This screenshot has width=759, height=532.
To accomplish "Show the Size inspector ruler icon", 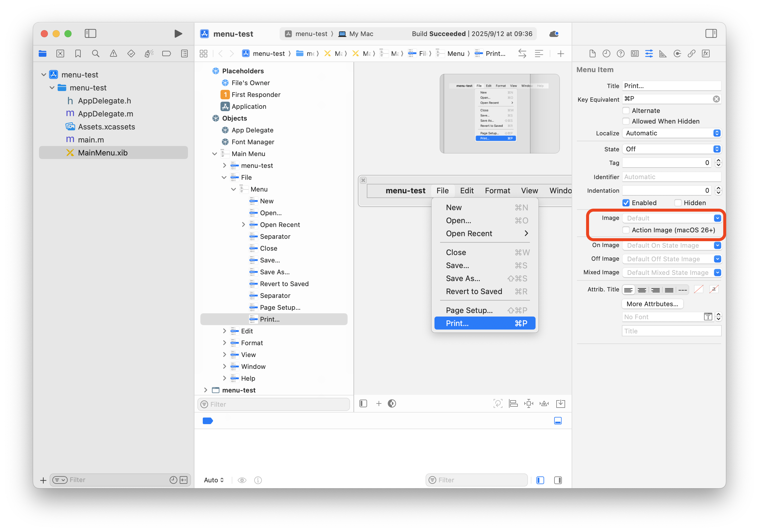I will (663, 53).
